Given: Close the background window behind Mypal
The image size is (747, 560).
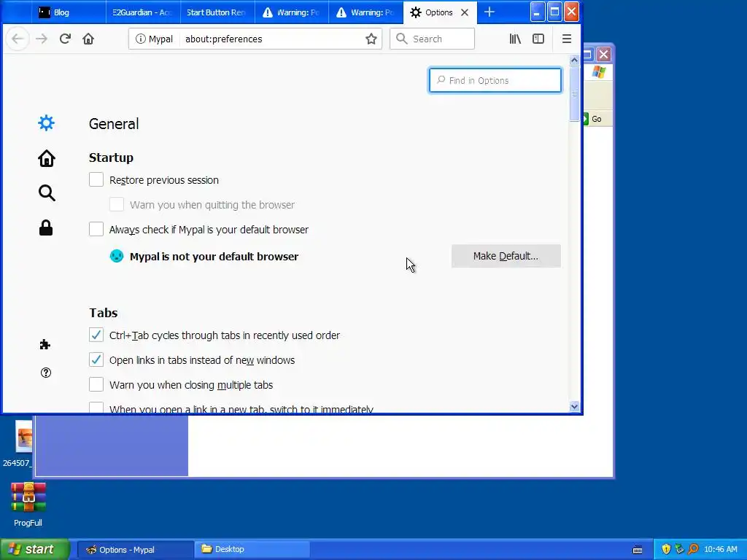Looking at the screenshot, I should pos(603,54).
